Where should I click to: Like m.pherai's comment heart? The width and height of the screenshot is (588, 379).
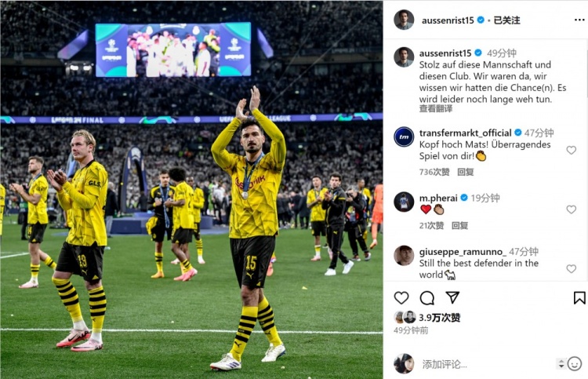[571, 210]
